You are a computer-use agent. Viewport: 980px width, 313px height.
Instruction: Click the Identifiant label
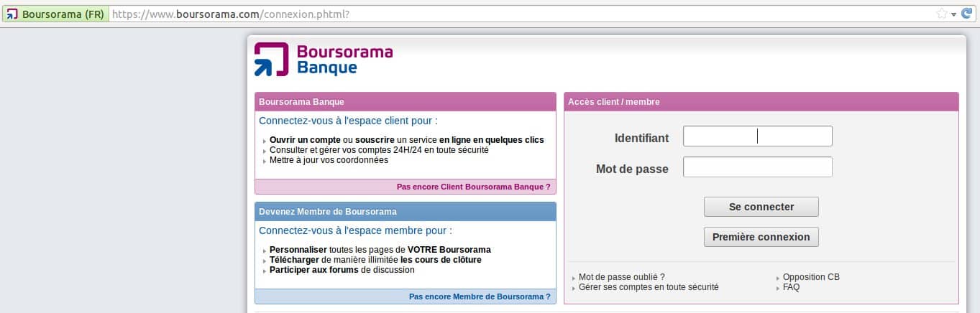pyautogui.click(x=641, y=138)
